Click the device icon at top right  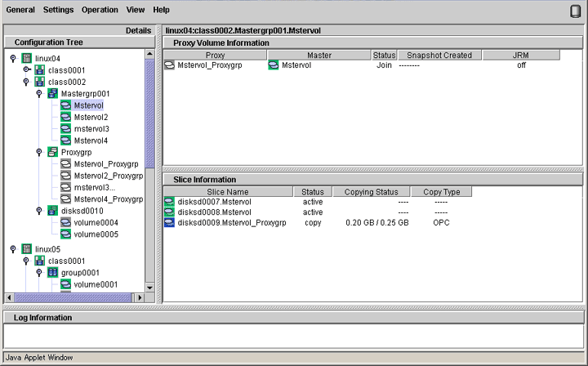tap(576, 11)
